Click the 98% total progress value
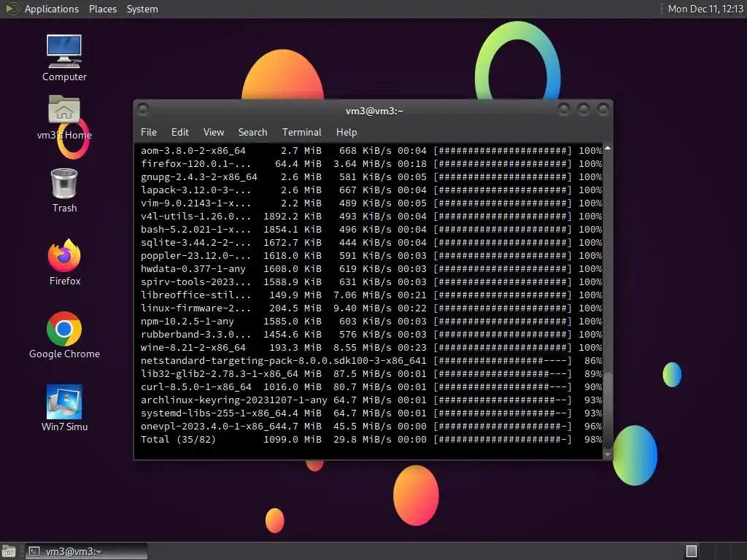 [x=593, y=439]
